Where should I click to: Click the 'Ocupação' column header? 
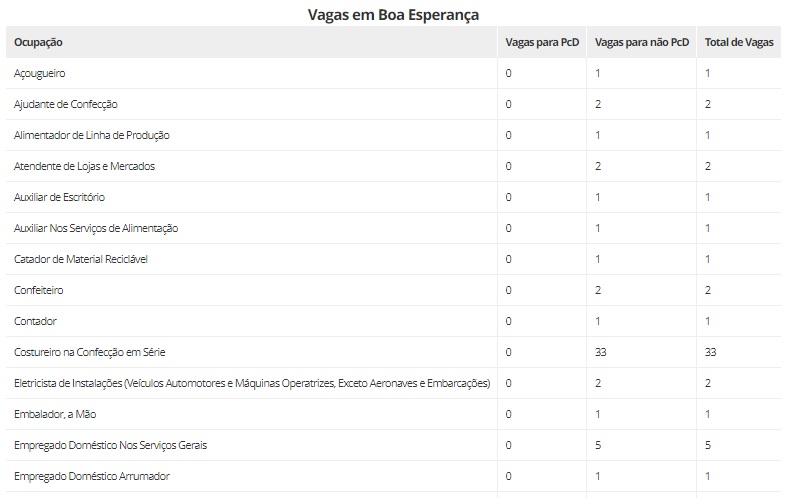point(39,43)
